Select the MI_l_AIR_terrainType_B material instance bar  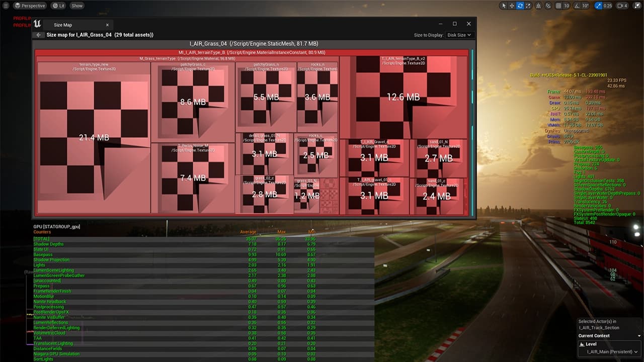pyautogui.click(x=252, y=52)
